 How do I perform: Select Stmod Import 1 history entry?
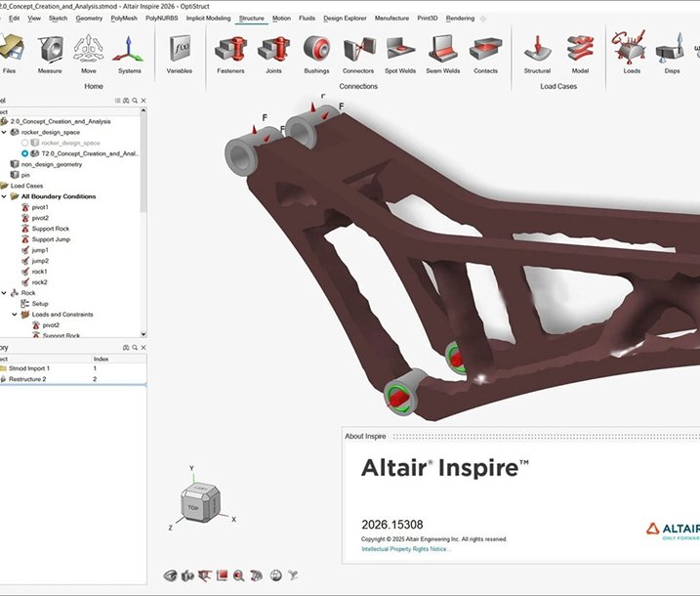29,368
